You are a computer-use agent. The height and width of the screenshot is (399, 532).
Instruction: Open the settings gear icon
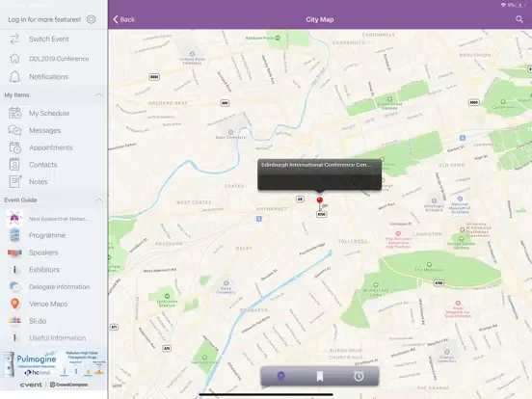coord(91,19)
